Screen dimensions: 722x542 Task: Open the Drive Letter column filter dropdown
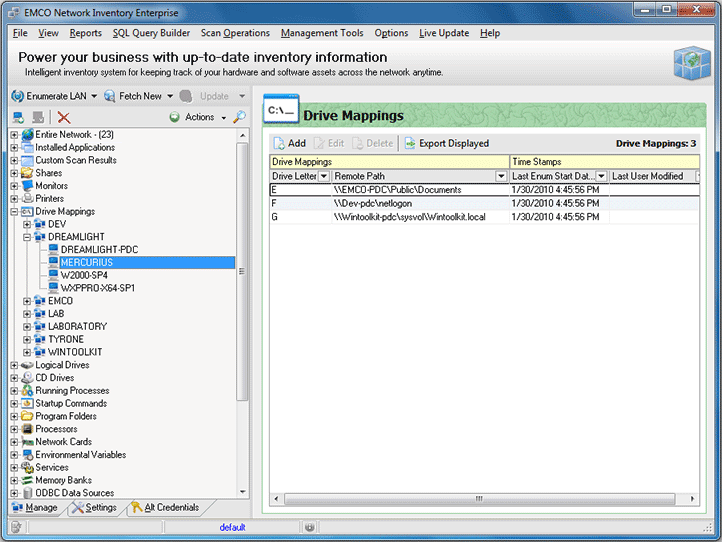(324, 176)
